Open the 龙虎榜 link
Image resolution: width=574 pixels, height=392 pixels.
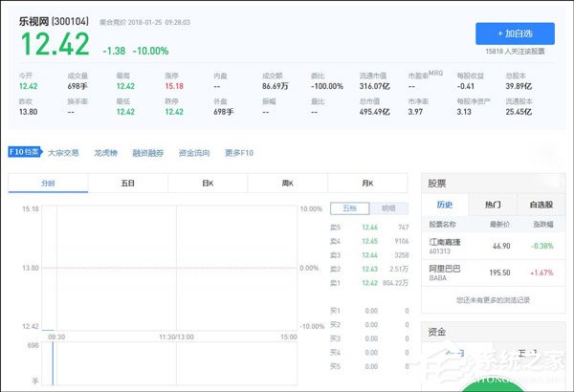coord(105,153)
